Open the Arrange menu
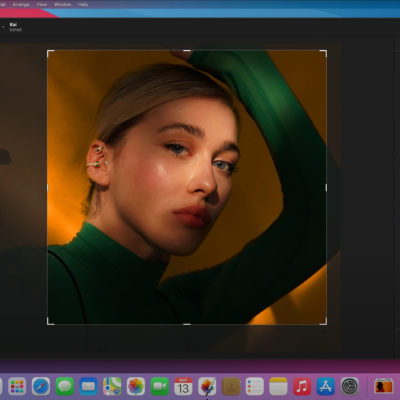The image size is (400, 400). pyautogui.click(x=21, y=4)
